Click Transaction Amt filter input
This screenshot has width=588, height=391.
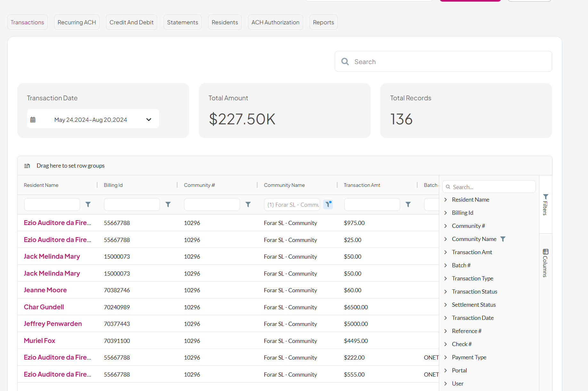click(372, 204)
